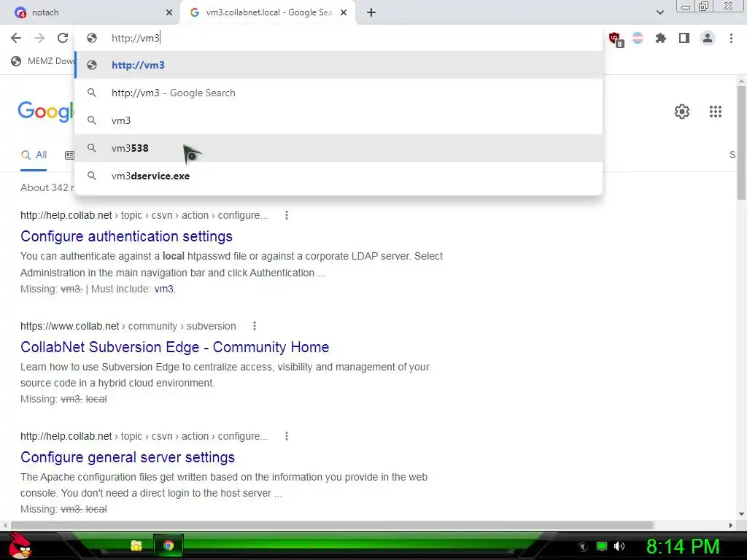
Task: Click the 8:14 PM taskbar clock
Action: click(x=683, y=546)
